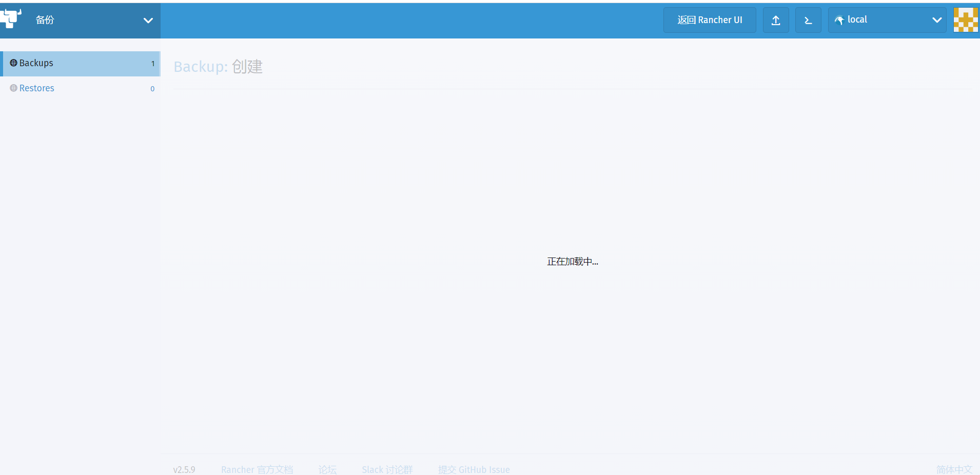This screenshot has height=475, width=980.
Task: Click the 返回 Rancher UI button
Action: click(710, 20)
